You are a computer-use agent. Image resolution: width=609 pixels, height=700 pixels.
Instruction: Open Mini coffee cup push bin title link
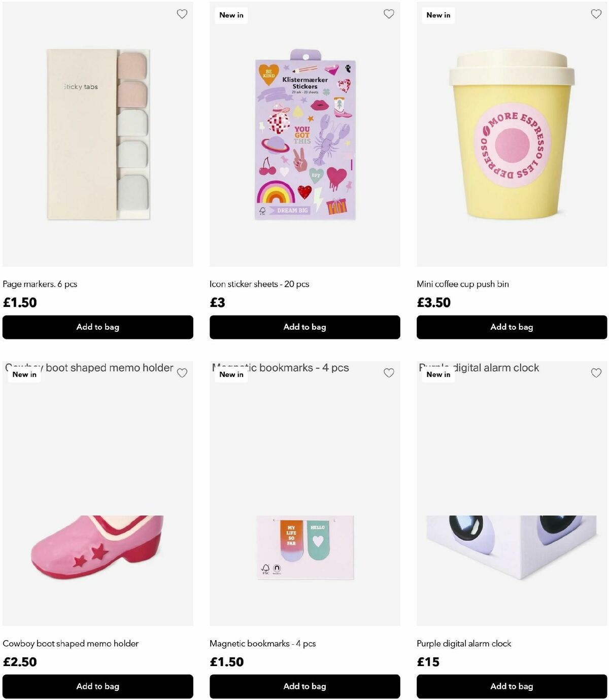[x=463, y=284]
